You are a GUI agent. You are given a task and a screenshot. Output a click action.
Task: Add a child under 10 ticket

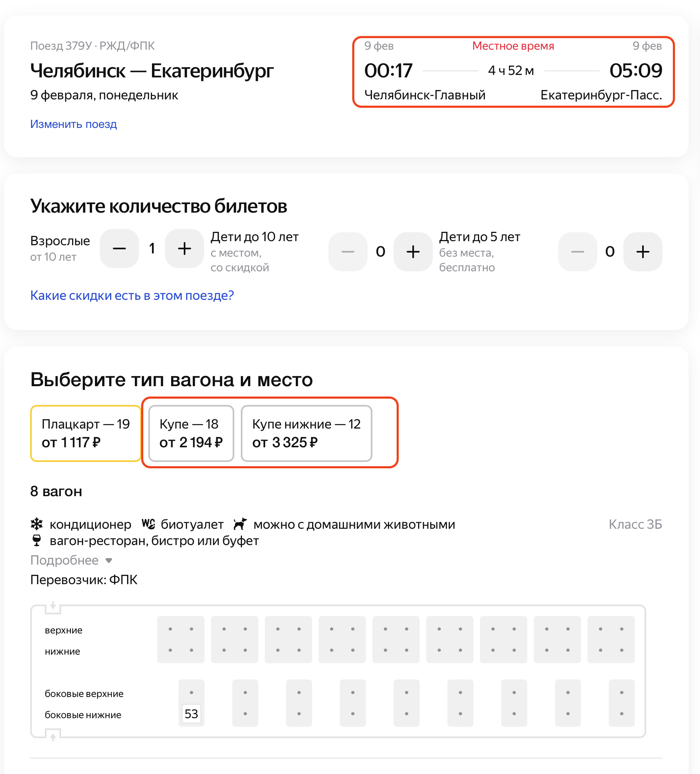pos(413,252)
